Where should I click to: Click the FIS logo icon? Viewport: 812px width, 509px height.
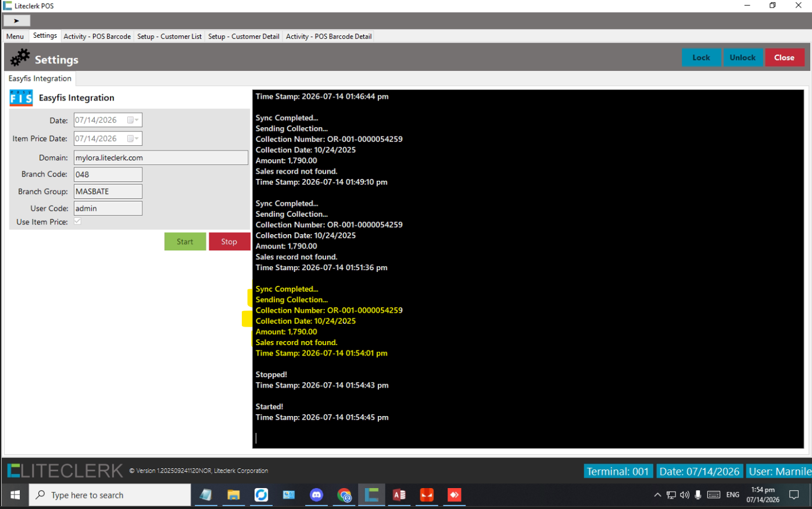(21, 98)
